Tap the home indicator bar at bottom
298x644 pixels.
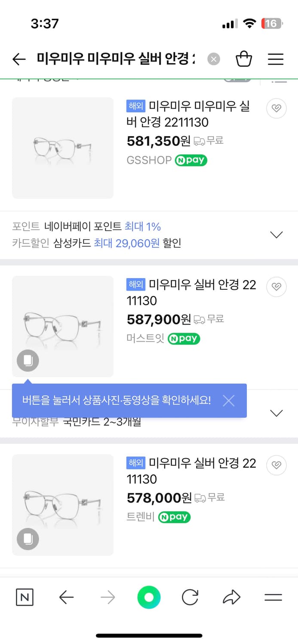pyautogui.click(x=149, y=635)
